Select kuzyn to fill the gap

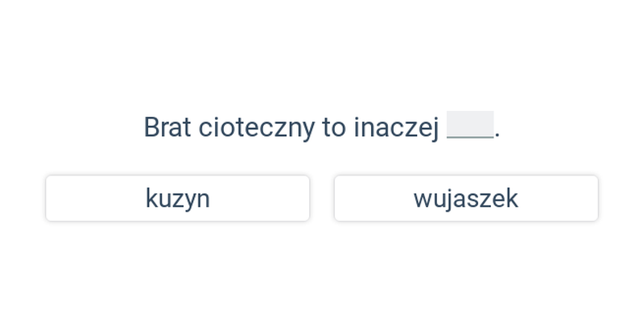tap(177, 198)
